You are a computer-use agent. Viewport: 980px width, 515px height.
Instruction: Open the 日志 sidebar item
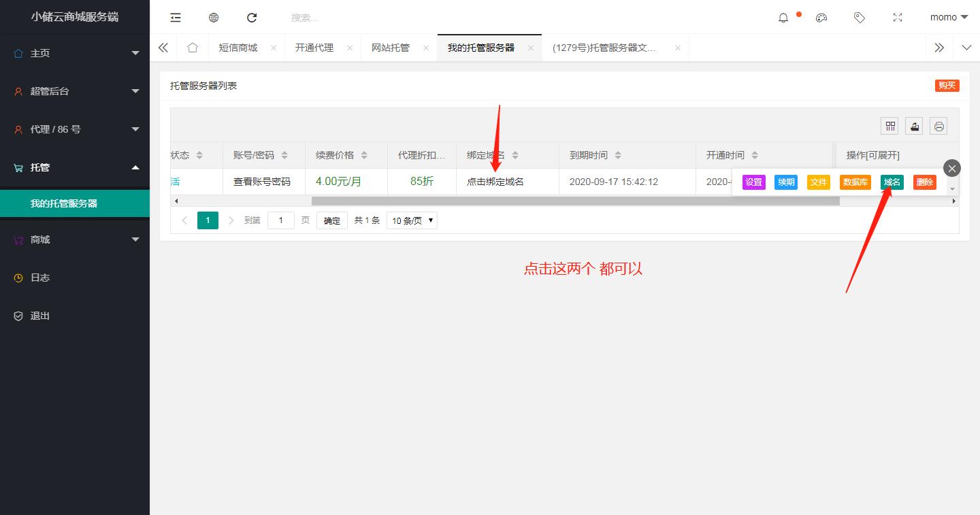pyautogui.click(x=75, y=278)
